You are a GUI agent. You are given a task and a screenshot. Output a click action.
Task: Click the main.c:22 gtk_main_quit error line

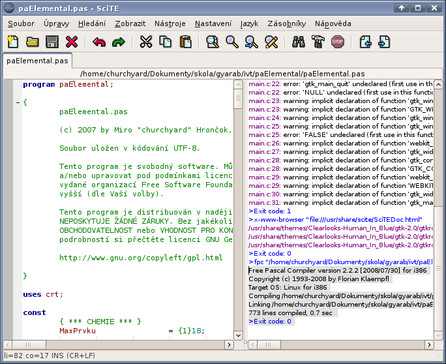coord(340,84)
